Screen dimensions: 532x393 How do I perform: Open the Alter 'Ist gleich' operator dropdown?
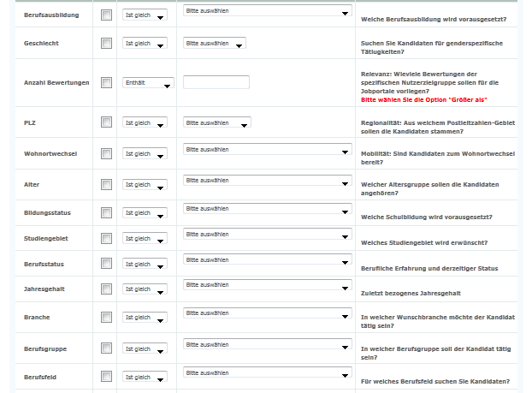tap(145, 185)
